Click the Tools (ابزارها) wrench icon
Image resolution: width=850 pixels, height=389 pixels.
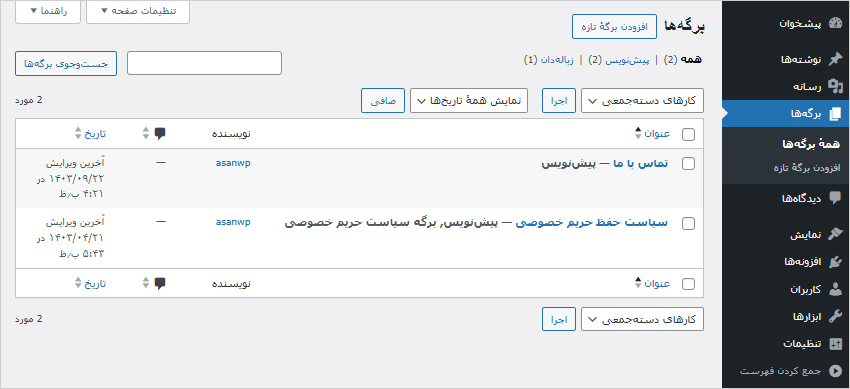pos(835,316)
